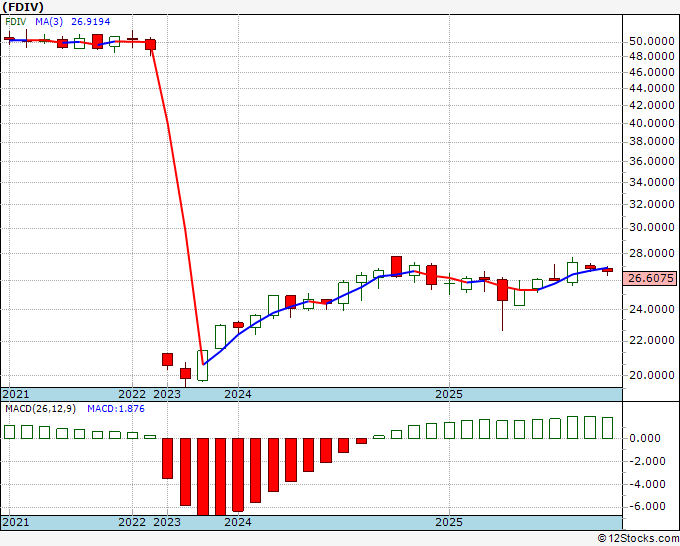Click the 48.0000 price axis label
The image size is (680, 546).
coord(651,56)
